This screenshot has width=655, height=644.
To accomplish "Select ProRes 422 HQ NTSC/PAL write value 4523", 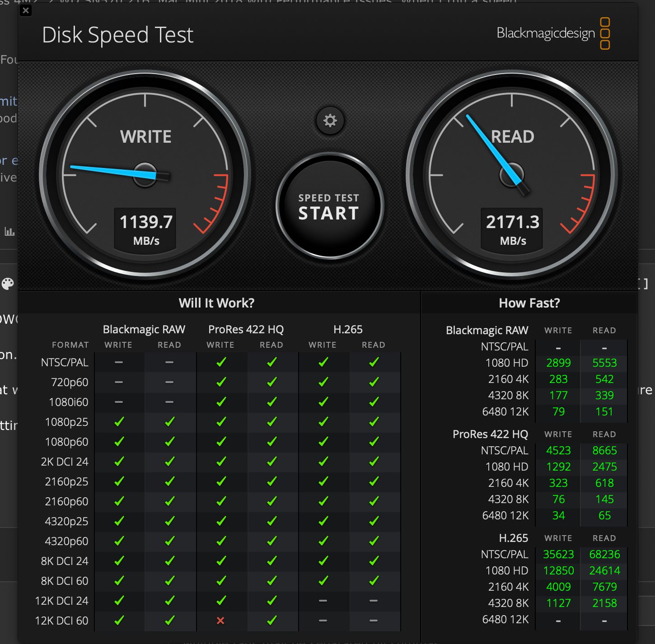I will (x=558, y=451).
